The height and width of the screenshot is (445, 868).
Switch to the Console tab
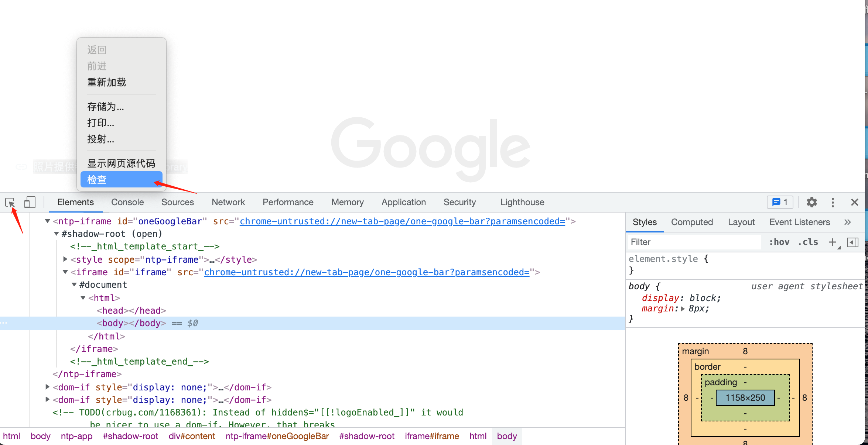(x=127, y=202)
